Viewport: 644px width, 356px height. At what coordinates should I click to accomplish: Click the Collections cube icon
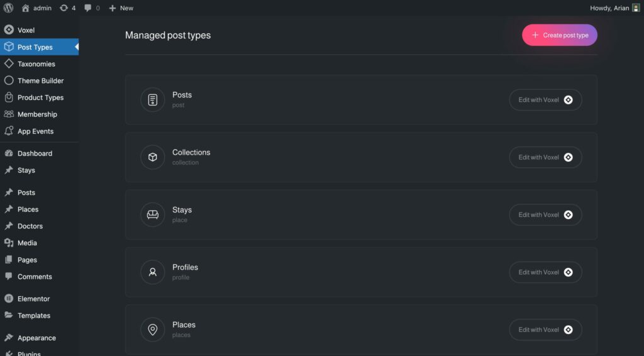point(152,157)
